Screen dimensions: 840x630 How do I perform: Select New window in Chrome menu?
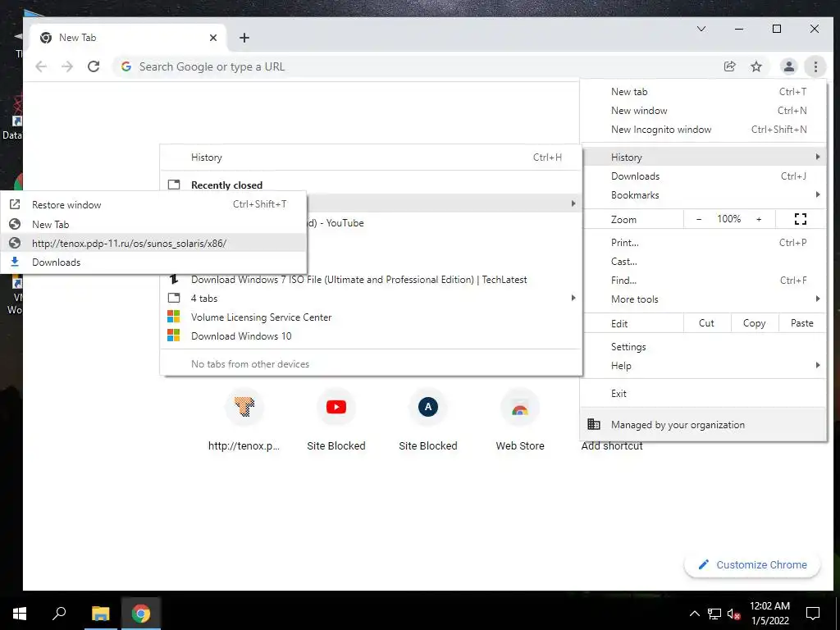[703, 111]
